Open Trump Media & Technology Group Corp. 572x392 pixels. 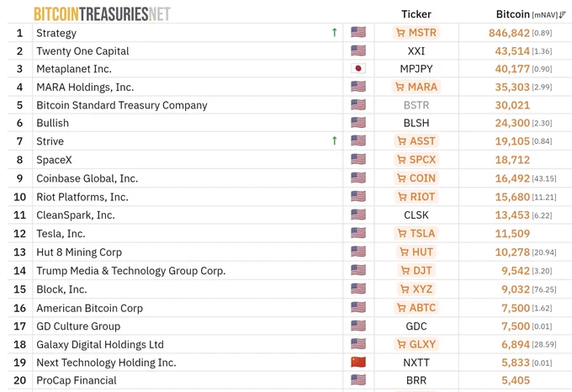[131, 271]
